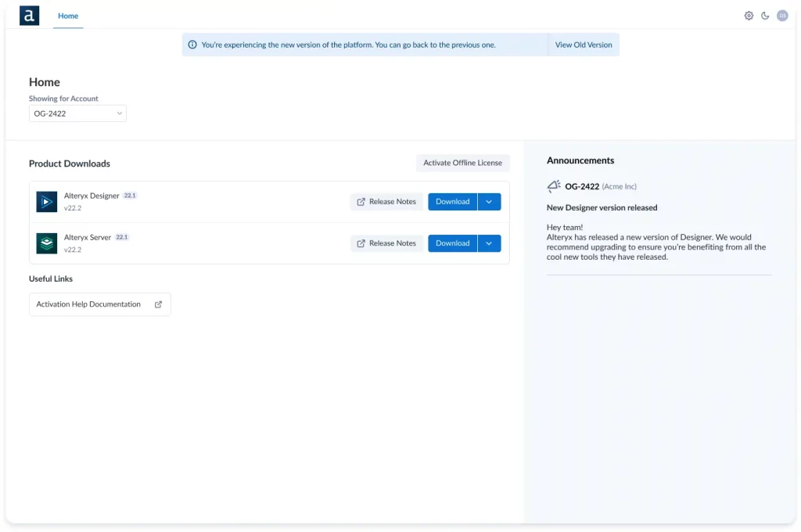Click the Alteryx Server product name
The image size is (801, 532).
click(x=88, y=237)
